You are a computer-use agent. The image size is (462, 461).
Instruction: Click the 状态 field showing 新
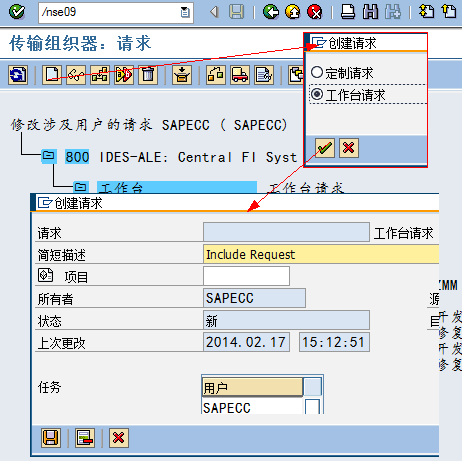click(x=286, y=320)
